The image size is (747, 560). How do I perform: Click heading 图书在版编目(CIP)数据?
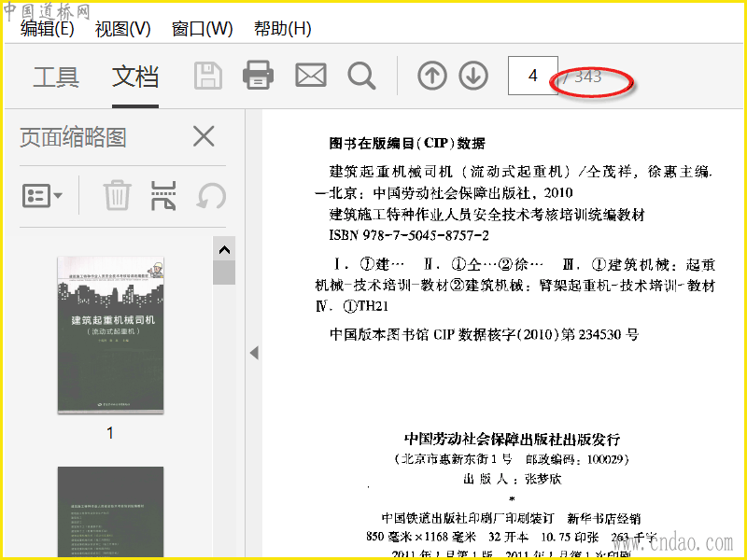tap(407, 144)
